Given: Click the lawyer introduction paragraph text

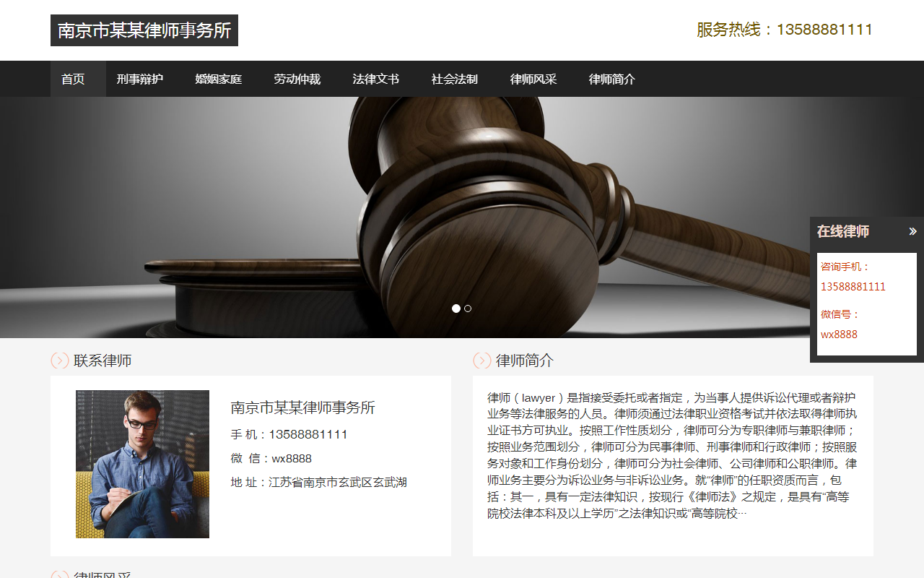Looking at the screenshot, I should [673, 455].
